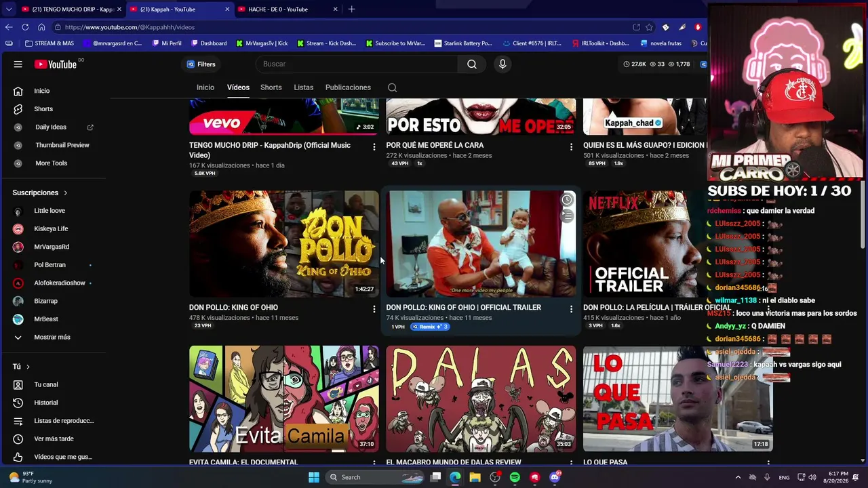Play DON POLLO: KING OF OHIO thumbnail
The width and height of the screenshot is (868, 488).
pyautogui.click(x=284, y=244)
